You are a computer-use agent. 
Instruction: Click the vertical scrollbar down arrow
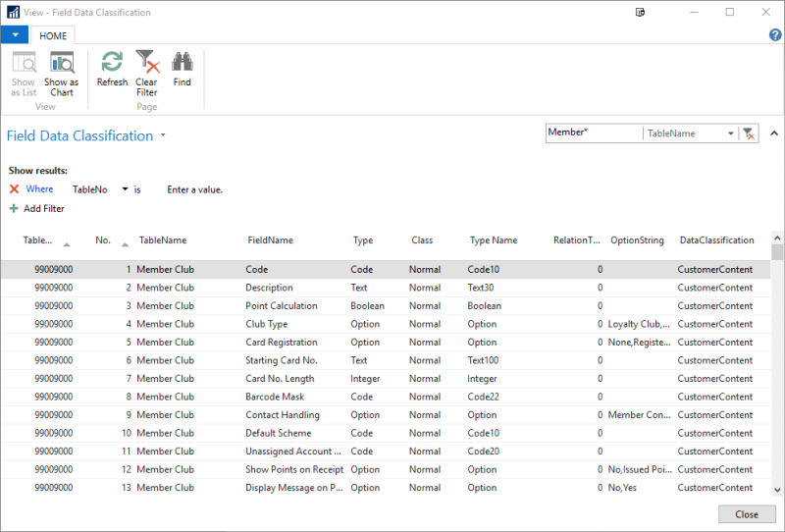tap(777, 489)
